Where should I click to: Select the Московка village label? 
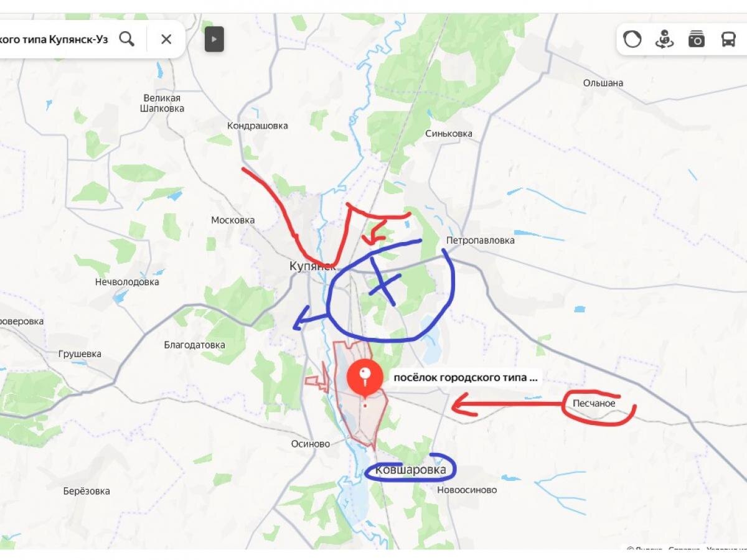[x=233, y=220]
